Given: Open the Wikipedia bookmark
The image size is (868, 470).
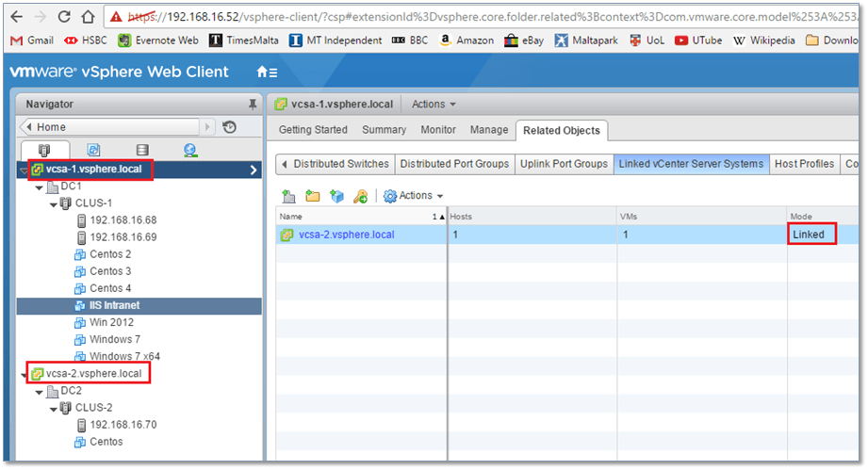Looking at the screenshot, I should pos(764,41).
